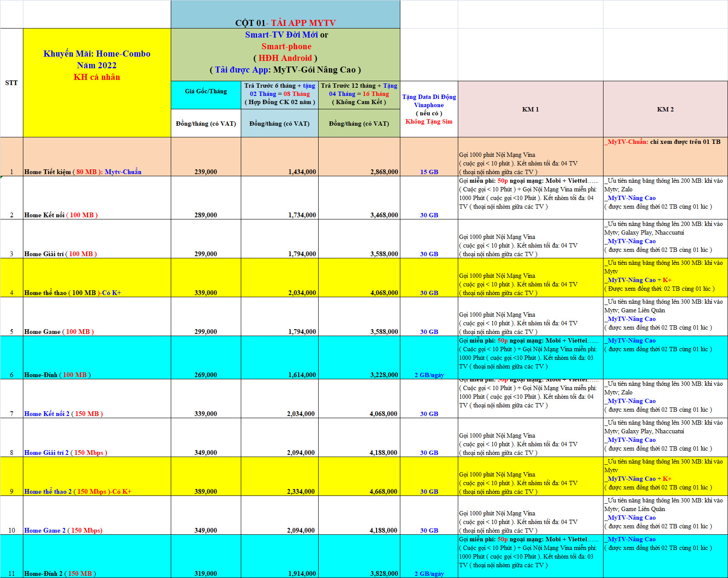This screenshot has width=728, height=578.
Task: Click the 'KM 1' column header
Action: pyautogui.click(x=530, y=109)
